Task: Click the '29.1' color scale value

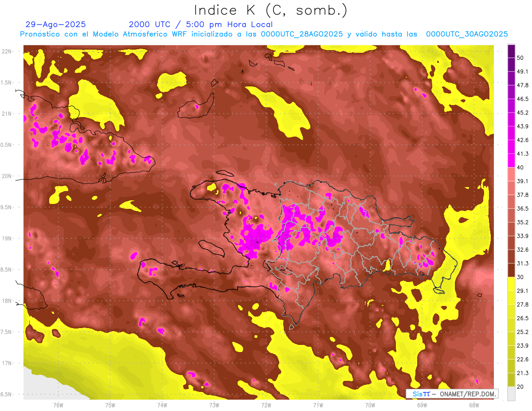Action: pos(523,291)
